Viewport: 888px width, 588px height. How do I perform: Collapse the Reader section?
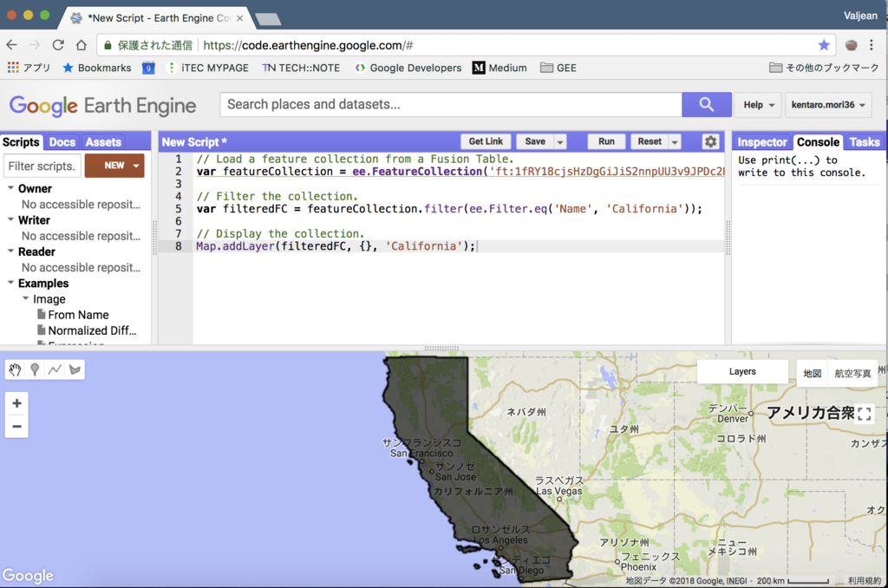coord(10,252)
